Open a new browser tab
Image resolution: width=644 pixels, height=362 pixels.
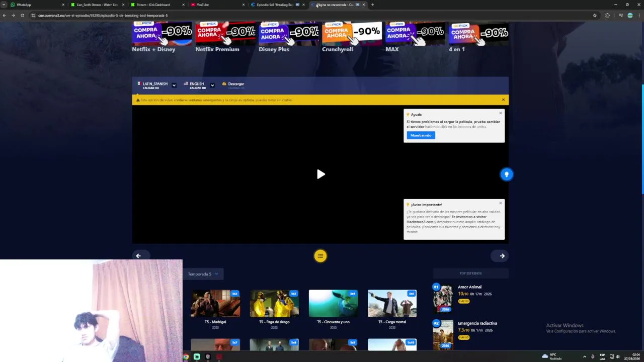[372, 5]
